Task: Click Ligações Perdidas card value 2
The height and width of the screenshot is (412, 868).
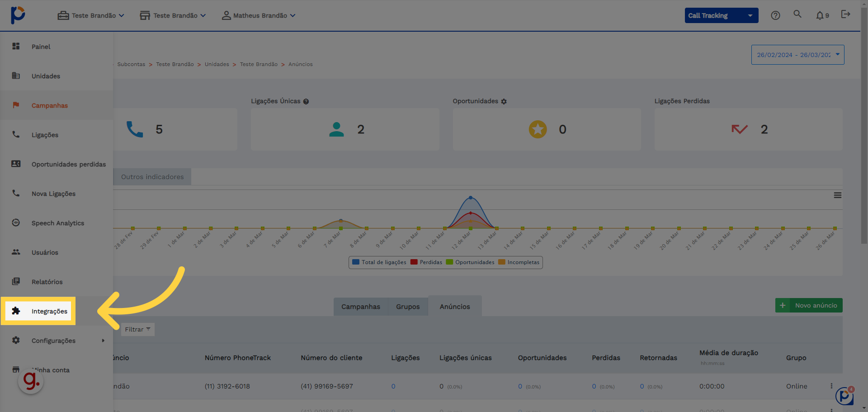Action: pyautogui.click(x=764, y=129)
